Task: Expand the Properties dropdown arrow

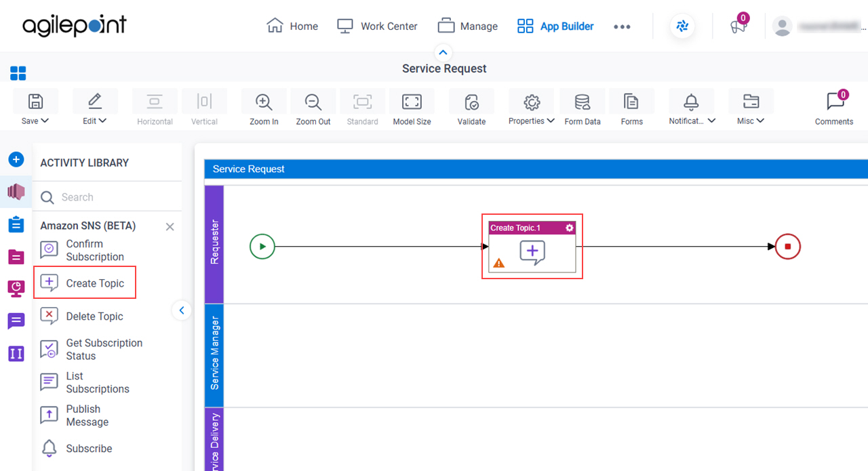Action: click(551, 121)
